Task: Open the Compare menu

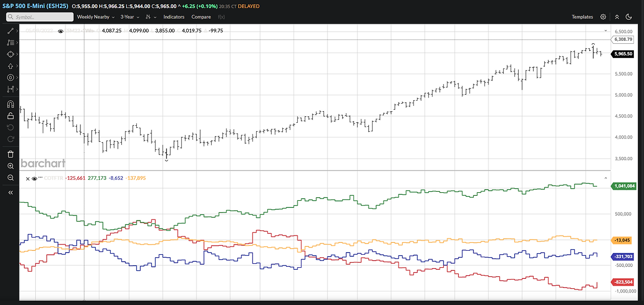Action: click(201, 17)
